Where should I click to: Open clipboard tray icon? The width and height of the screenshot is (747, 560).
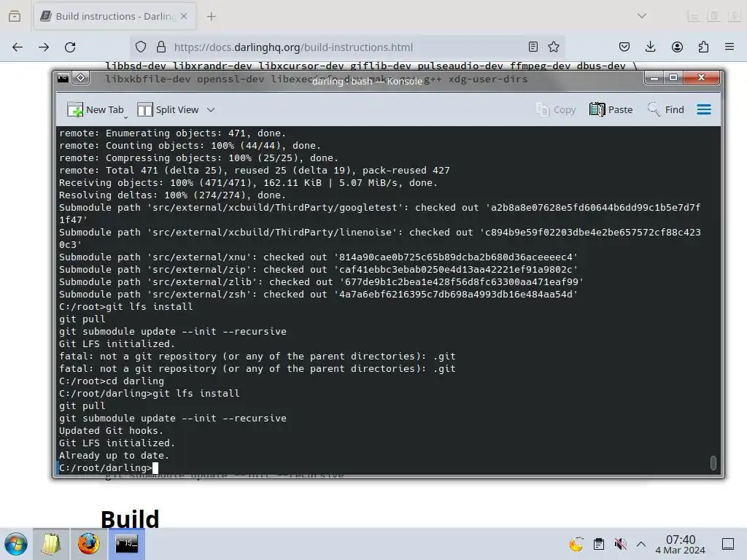click(599, 544)
